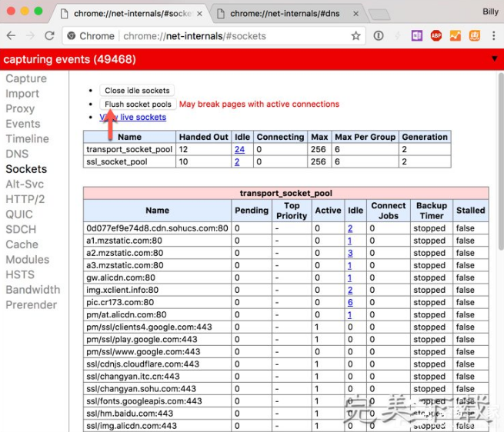Switch to the net-internals #dns tab
Viewport: 504px width, 432px height.
(285, 13)
